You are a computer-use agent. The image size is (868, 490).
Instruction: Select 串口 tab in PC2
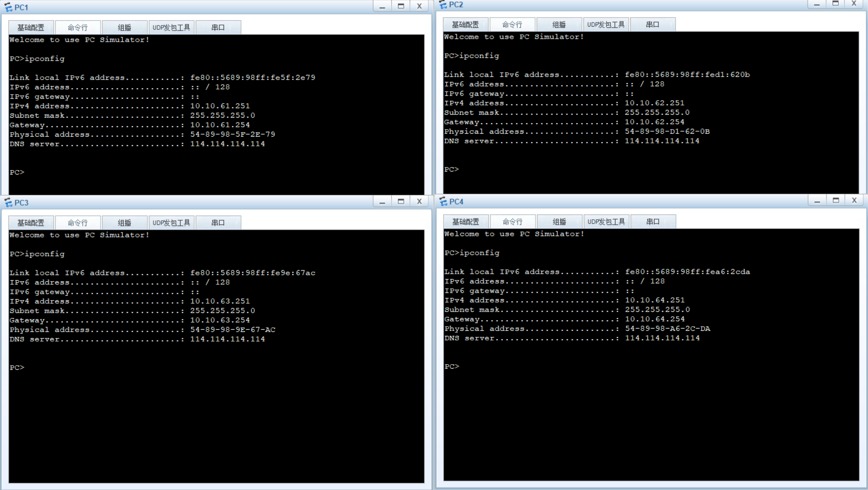pyautogui.click(x=652, y=24)
